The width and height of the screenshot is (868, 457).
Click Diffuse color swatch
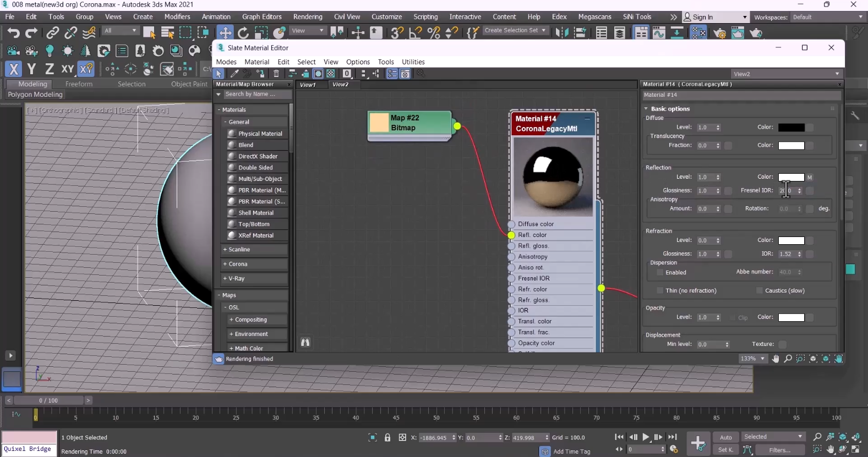pos(791,128)
